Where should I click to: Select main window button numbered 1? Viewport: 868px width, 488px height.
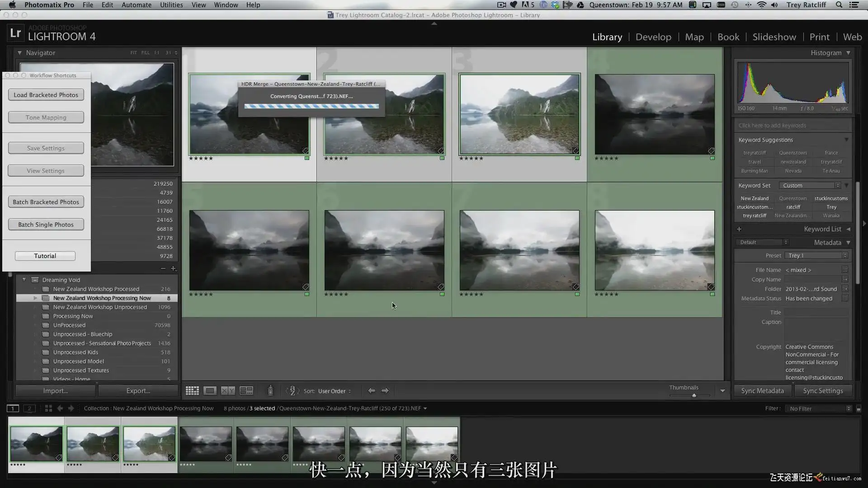[13, 408]
